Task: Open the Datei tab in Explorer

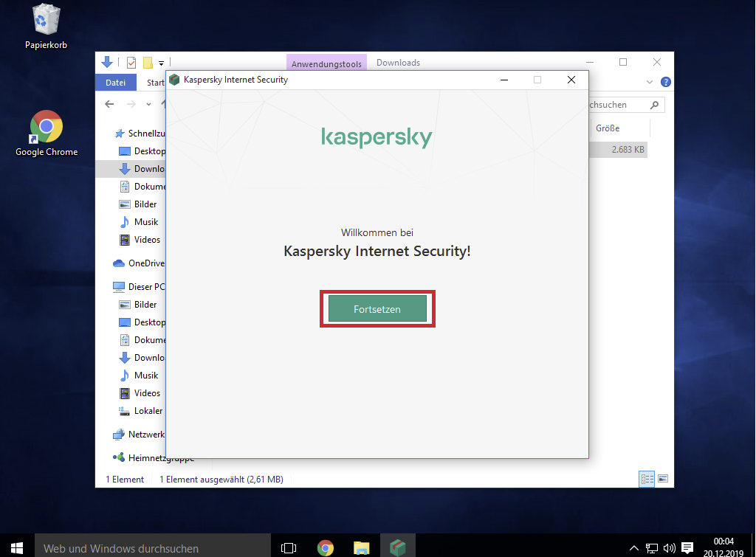Action: click(116, 83)
